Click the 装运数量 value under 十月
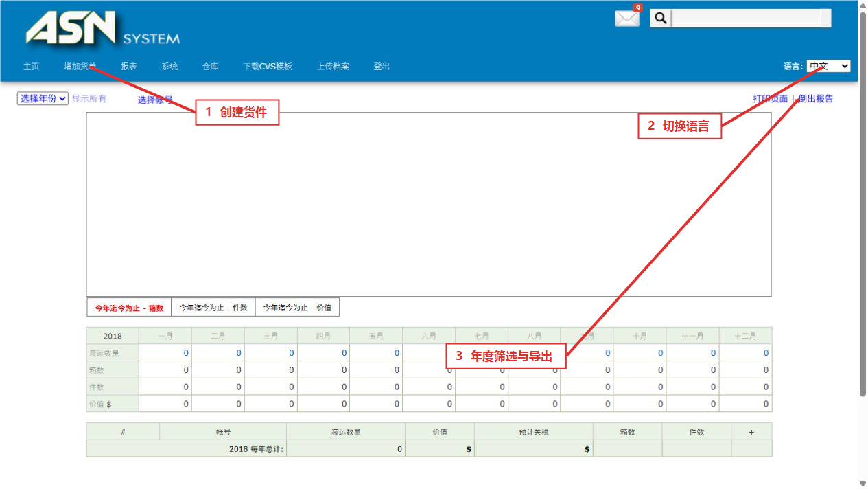The height and width of the screenshot is (489, 868). 660,353
